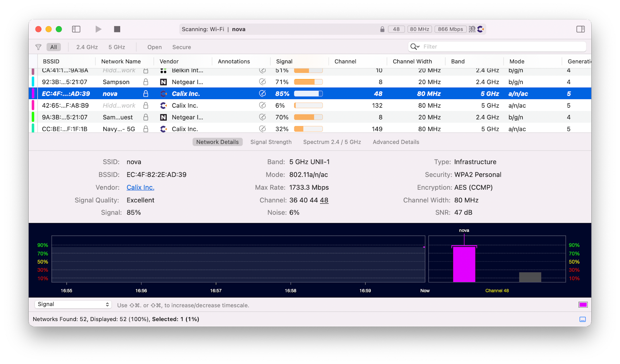
Task: Open the Signal graph type dropdown
Action: 73,304
